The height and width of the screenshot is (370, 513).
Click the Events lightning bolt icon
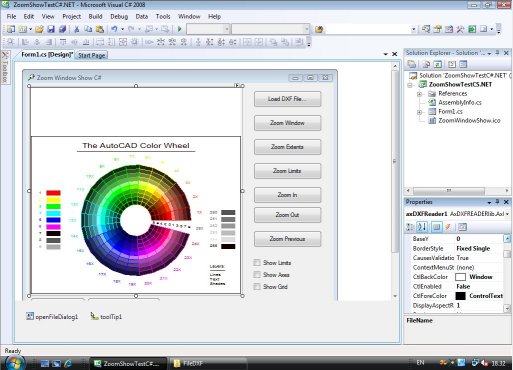tap(448, 227)
